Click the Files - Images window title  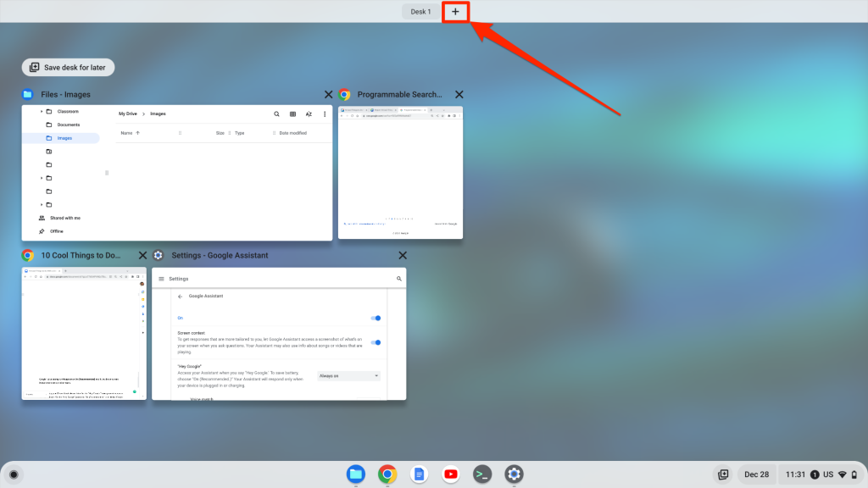[x=65, y=95]
